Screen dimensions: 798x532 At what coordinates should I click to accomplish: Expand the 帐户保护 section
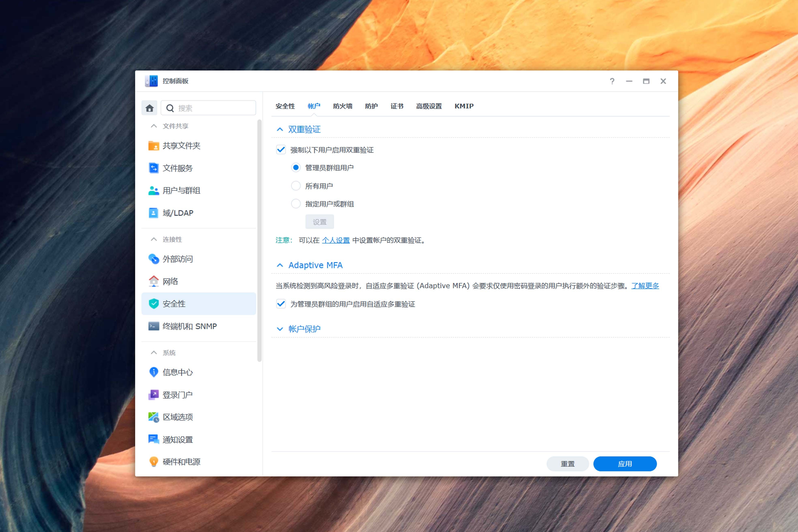pyautogui.click(x=280, y=329)
